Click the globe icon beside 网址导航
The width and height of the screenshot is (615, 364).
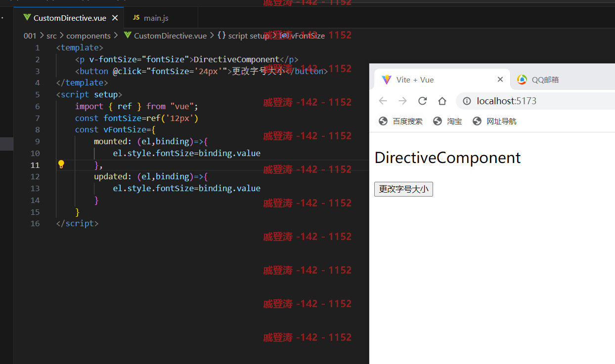(477, 121)
